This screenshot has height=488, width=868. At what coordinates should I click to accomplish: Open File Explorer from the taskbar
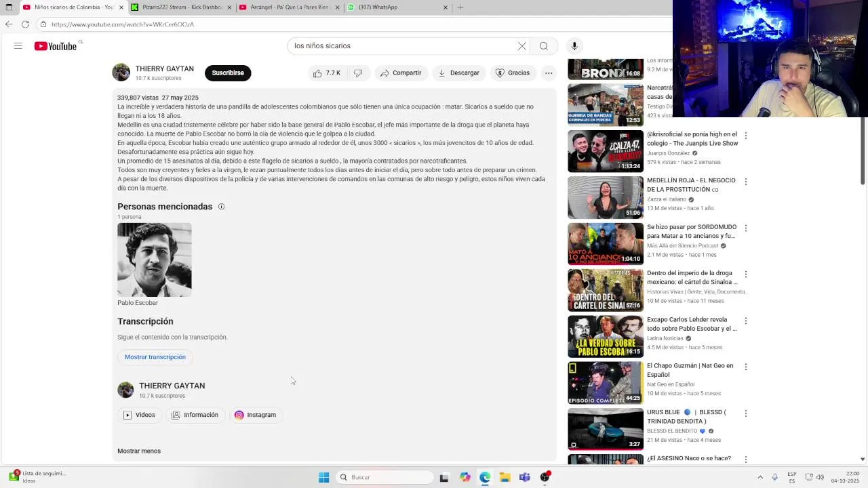coord(505,477)
